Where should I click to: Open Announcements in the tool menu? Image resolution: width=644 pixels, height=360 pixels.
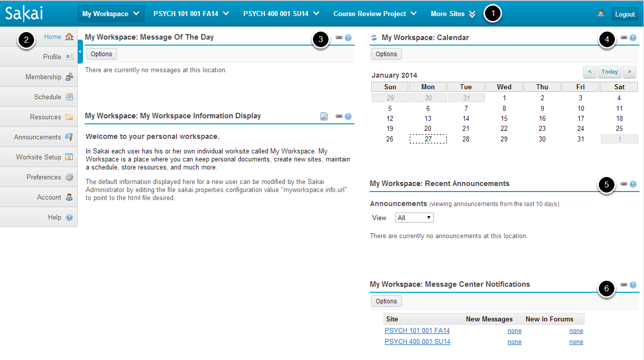click(39, 137)
